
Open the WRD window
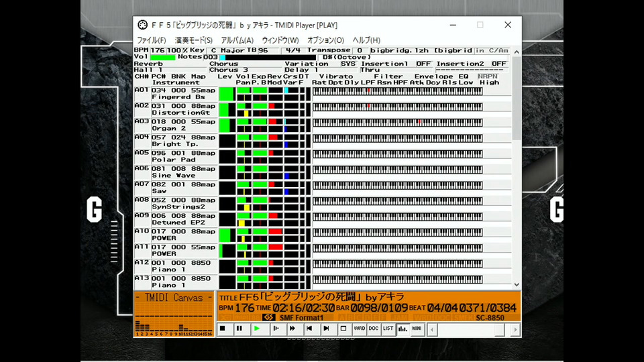(x=360, y=328)
